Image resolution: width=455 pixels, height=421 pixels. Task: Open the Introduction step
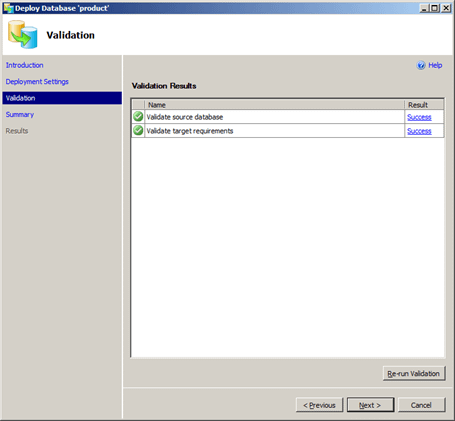25,65
